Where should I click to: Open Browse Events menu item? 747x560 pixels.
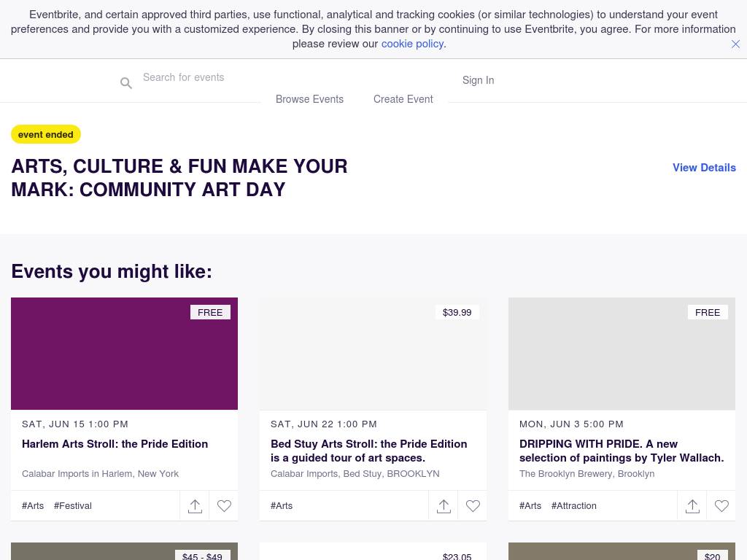click(x=309, y=99)
